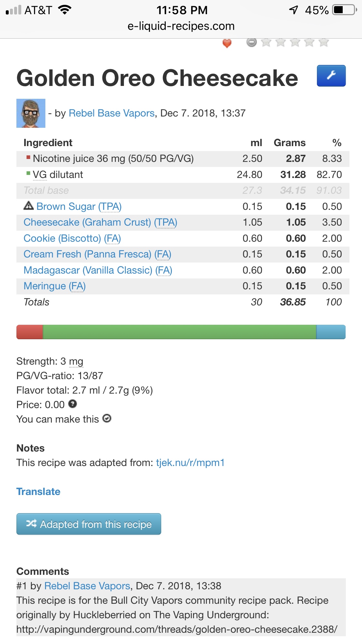Click the green VG segment of ratio bar
The height and width of the screenshot is (644, 362).
[179, 332]
